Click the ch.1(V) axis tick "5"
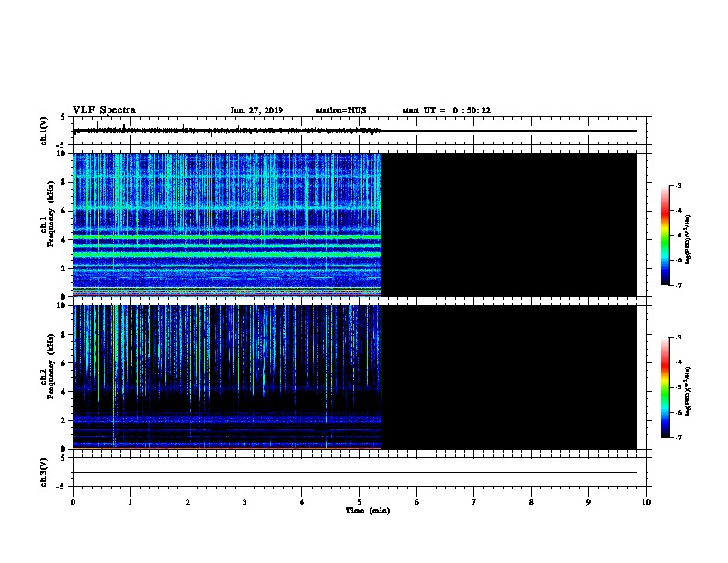 (x=63, y=117)
